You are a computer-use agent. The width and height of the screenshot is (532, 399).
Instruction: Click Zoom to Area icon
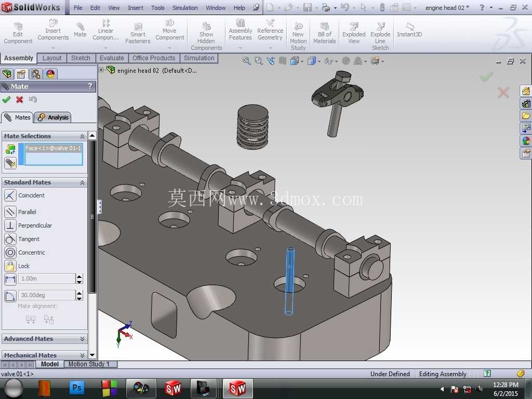259,61
